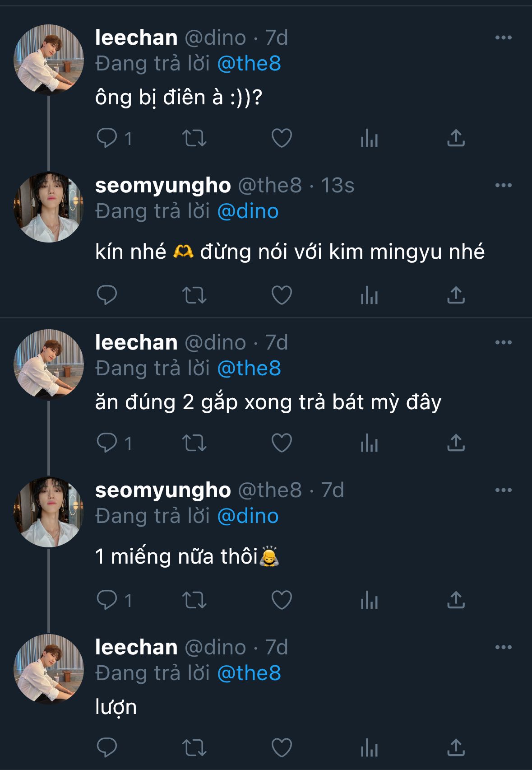Like the "kín nhé" tweet by seomyungho
The width and height of the screenshot is (532, 770).
(x=282, y=295)
